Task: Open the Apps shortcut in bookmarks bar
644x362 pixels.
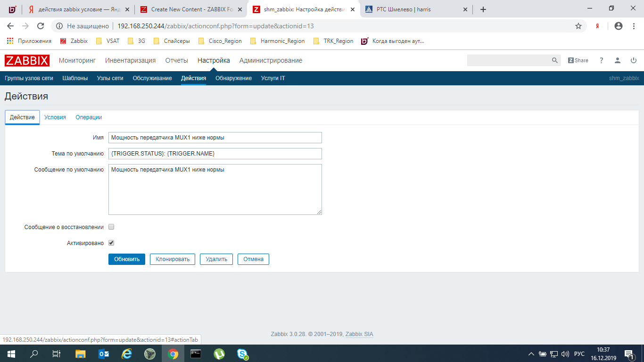Action: (29, 41)
